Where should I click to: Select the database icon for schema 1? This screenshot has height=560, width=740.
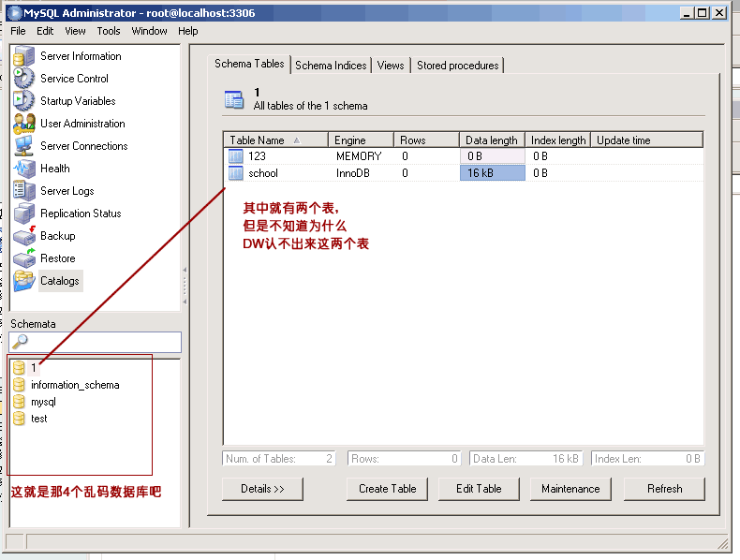[x=19, y=367]
